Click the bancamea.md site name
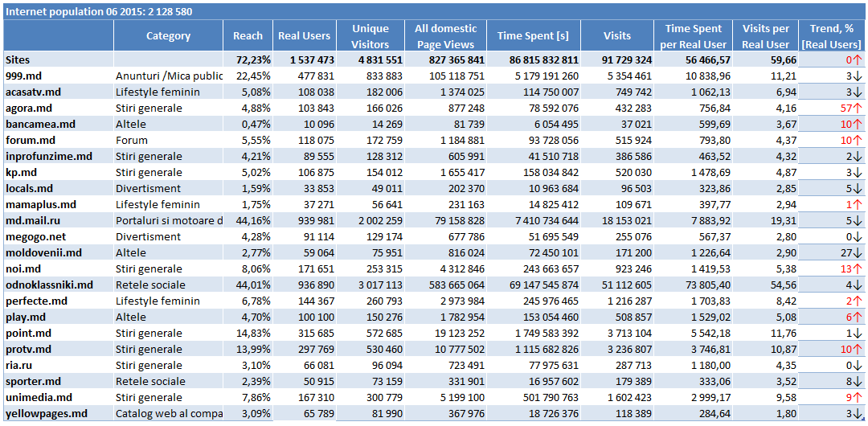 click(58, 124)
